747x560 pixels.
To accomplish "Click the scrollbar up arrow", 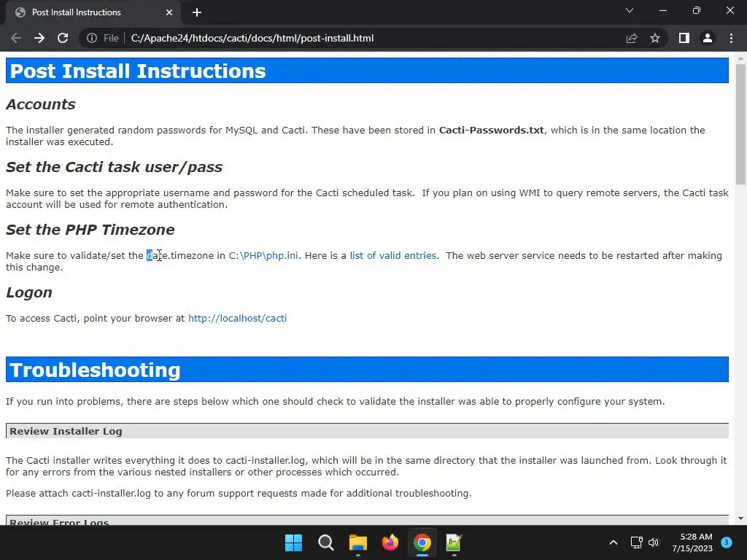I will click(740, 58).
